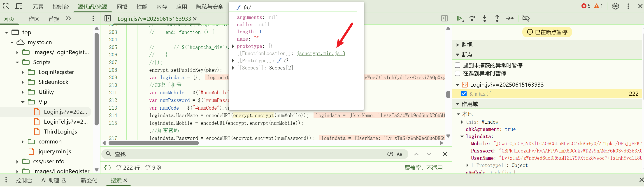The image size is (644, 187).
Task: Click the step out of function icon
Action: click(497, 18)
